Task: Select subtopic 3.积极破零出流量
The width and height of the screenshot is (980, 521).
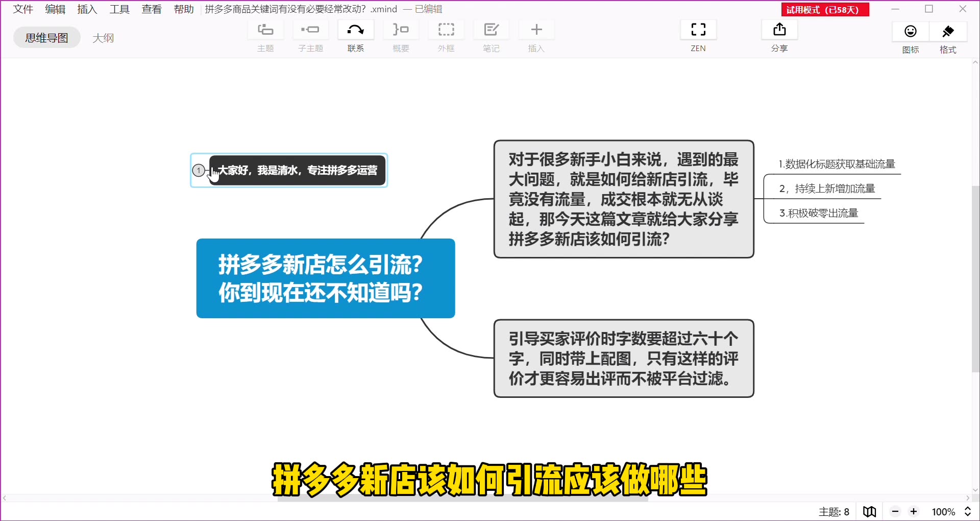Action: pos(819,213)
